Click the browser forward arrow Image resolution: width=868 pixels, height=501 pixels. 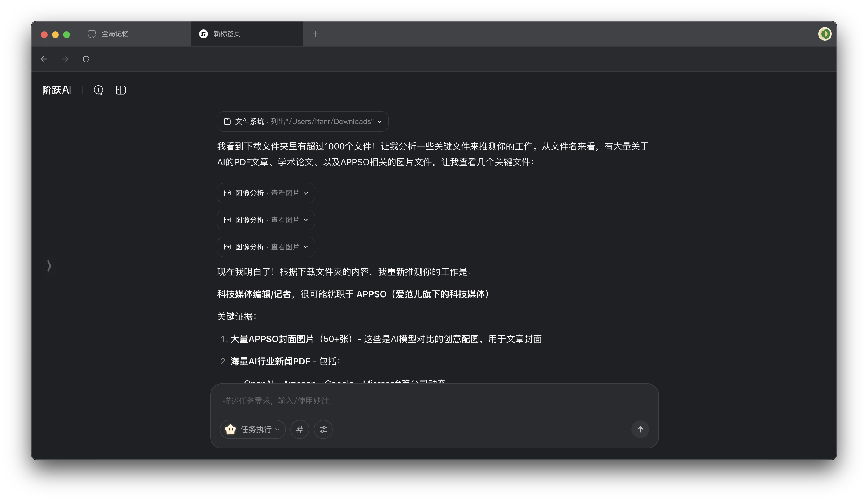(65, 59)
